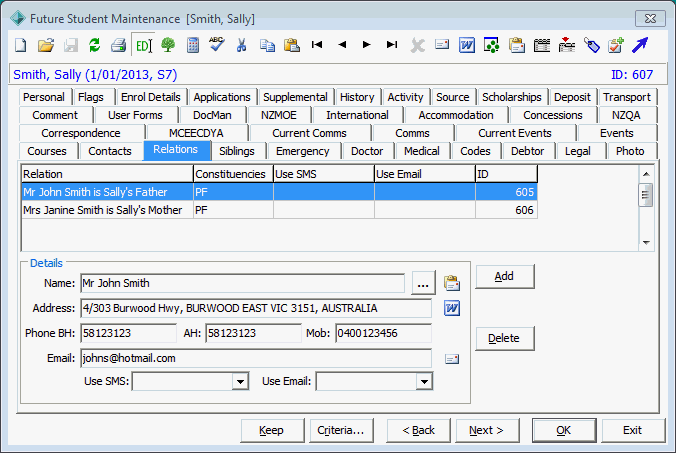Switch to the Siblings tab
The width and height of the screenshot is (676, 453).
(x=237, y=151)
